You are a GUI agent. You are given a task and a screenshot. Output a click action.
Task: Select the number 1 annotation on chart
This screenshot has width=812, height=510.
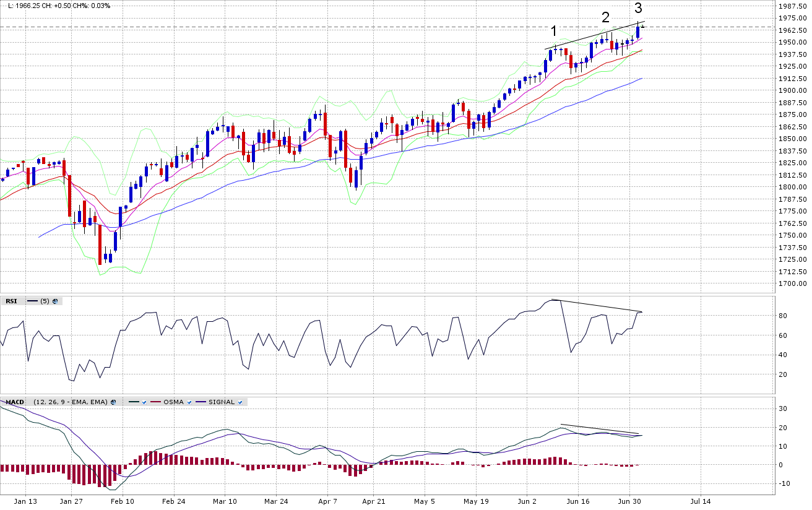pos(554,31)
